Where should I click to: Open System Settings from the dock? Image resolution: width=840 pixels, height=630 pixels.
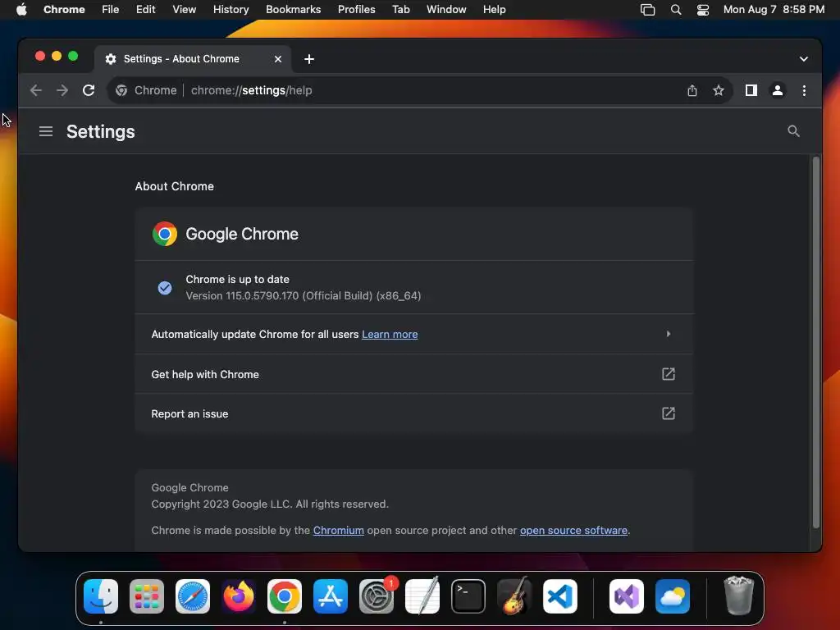coord(376,596)
